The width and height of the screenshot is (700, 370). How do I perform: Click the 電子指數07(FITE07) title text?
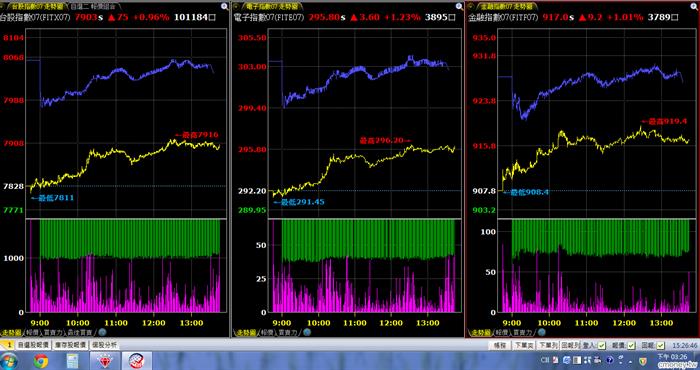[x=270, y=17]
